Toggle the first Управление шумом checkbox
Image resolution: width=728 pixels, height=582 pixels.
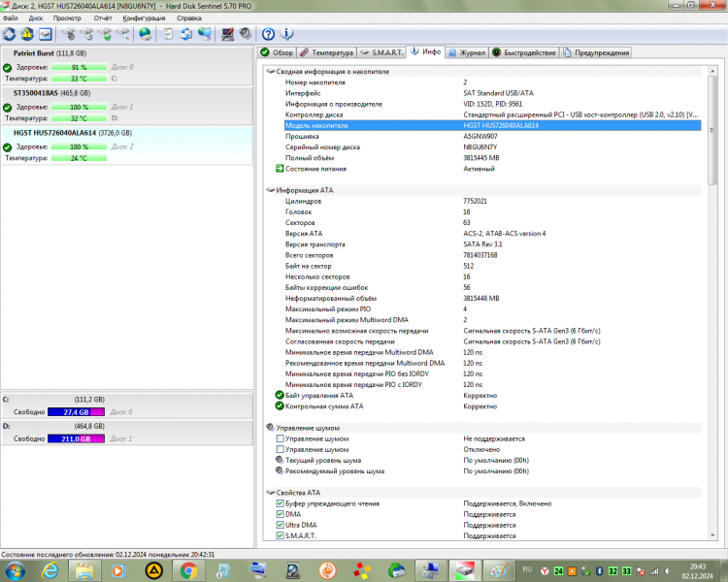click(280, 438)
